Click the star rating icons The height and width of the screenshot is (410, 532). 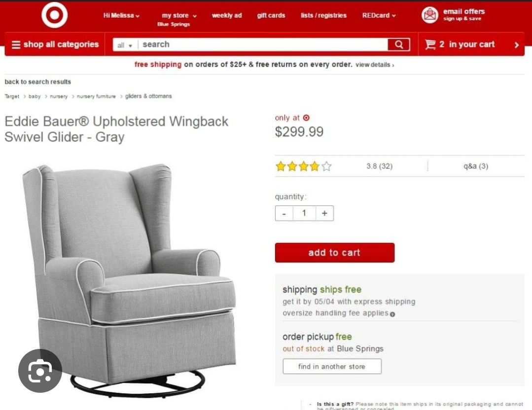[303, 166]
